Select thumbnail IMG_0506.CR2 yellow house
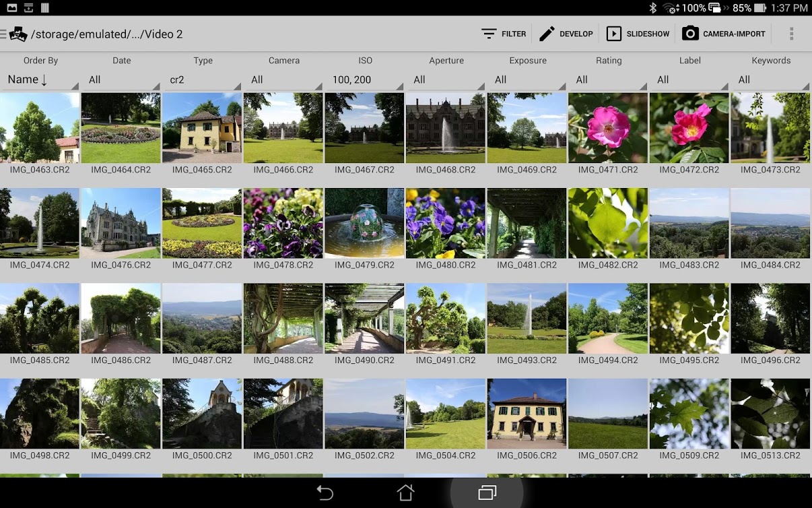 (x=527, y=414)
